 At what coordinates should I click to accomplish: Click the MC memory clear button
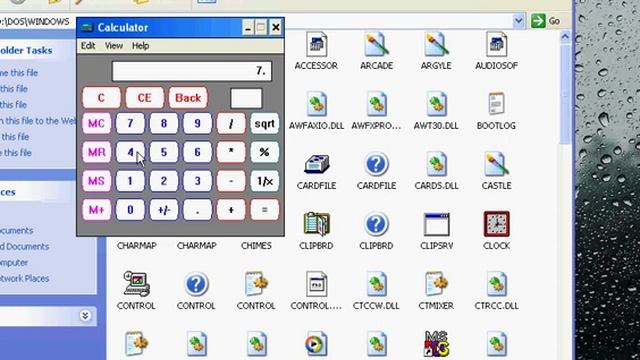pos(96,124)
